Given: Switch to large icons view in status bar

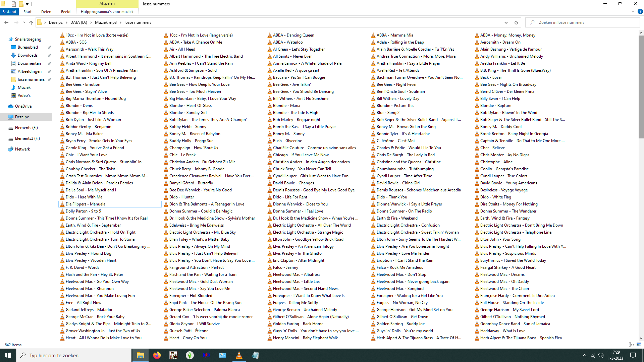Looking at the screenshot, I should [639, 345].
